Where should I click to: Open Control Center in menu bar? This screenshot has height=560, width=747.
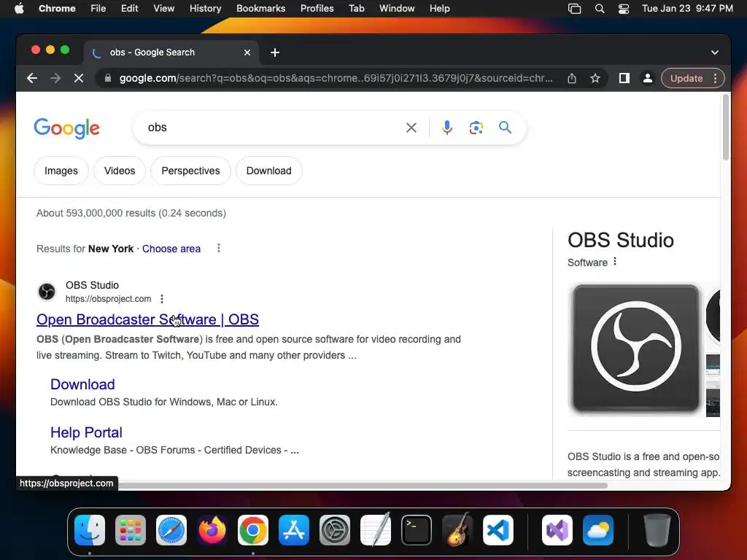click(x=624, y=9)
